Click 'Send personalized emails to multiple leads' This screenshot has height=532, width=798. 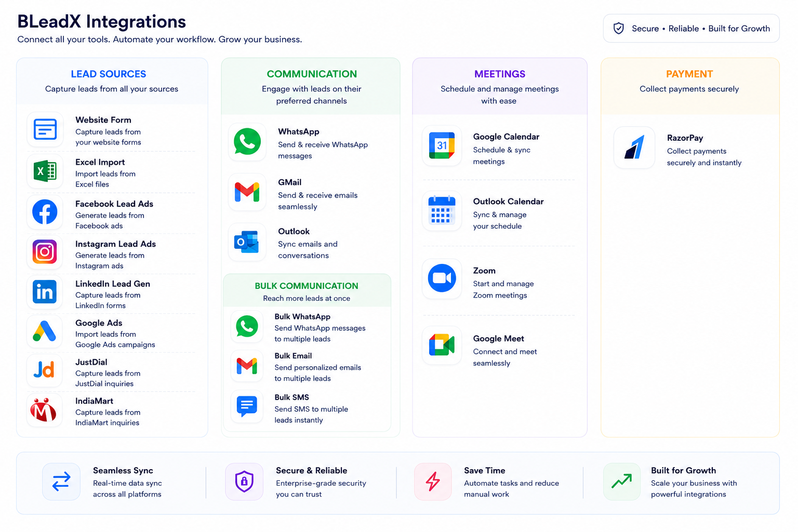click(x=318, y=373)
